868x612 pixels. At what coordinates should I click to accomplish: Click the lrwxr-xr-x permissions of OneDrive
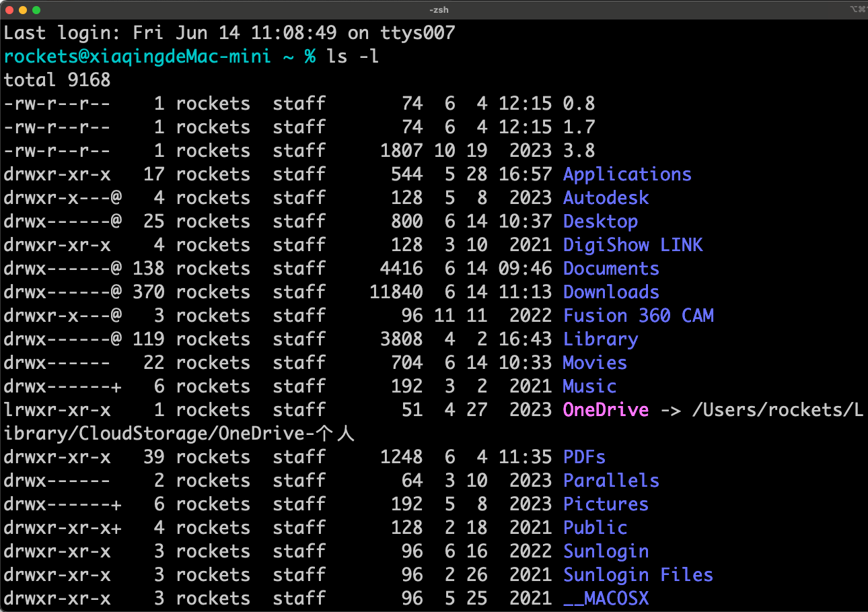(57, 409)
